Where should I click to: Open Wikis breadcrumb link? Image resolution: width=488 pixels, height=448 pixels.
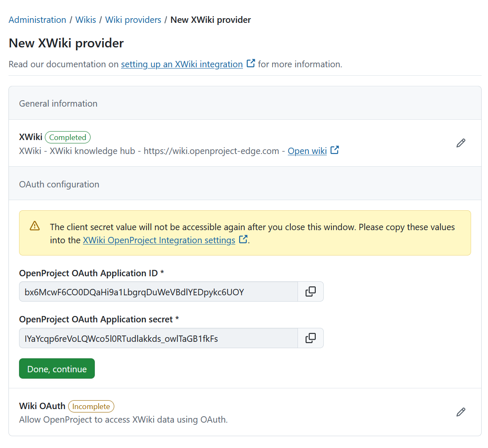tap(85, 20)
